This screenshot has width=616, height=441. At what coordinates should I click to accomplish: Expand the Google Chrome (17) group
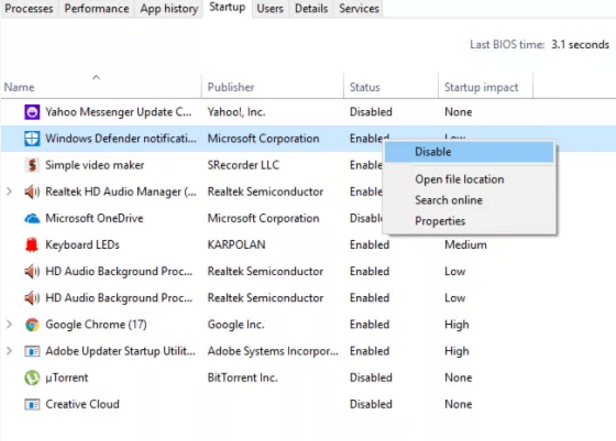click(10, 324)
